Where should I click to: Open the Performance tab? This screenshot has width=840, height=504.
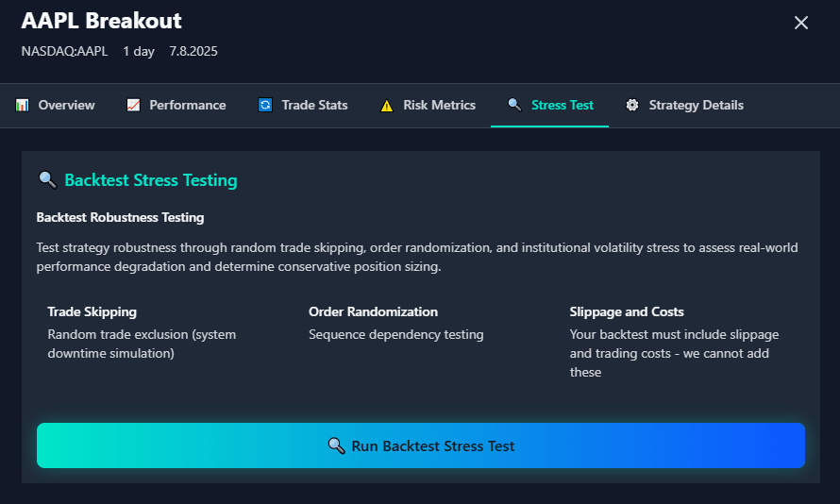tap(187, 106)
